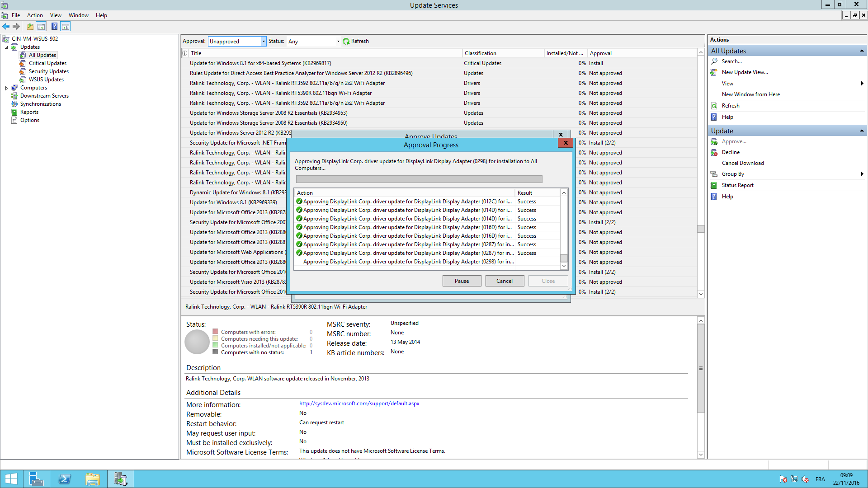The image size is (868, 488).
Task: Expand the View submenu arrow
Action: [862, 83]
